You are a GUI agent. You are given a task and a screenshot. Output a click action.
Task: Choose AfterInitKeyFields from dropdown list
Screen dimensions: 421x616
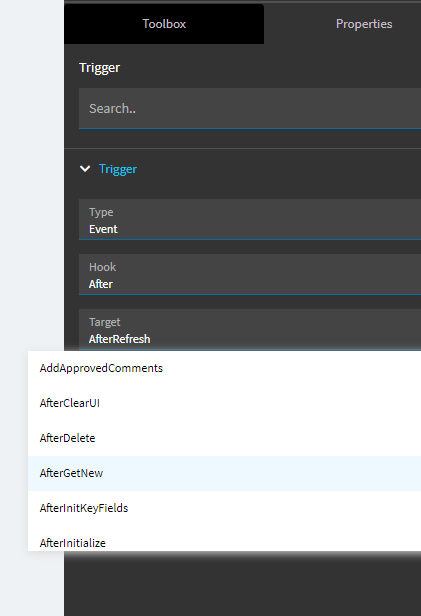coord(224,508)
